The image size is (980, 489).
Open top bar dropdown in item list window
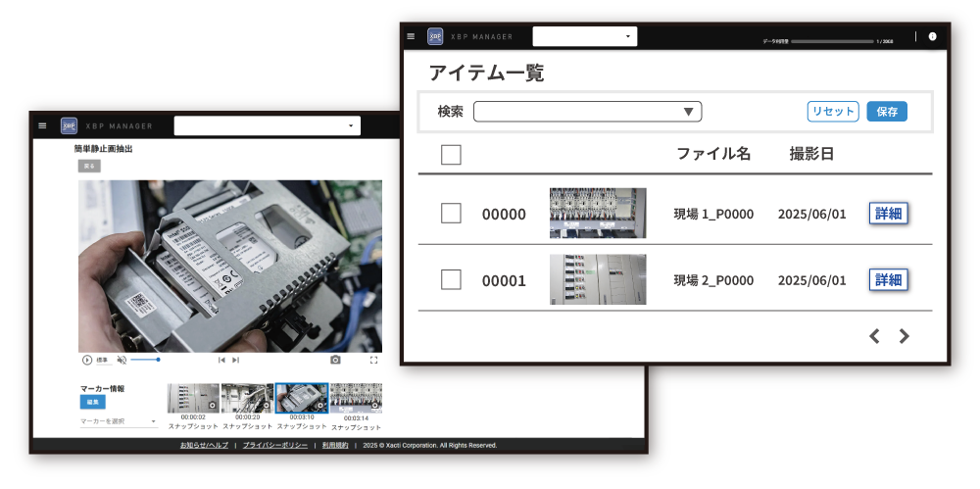585,36
